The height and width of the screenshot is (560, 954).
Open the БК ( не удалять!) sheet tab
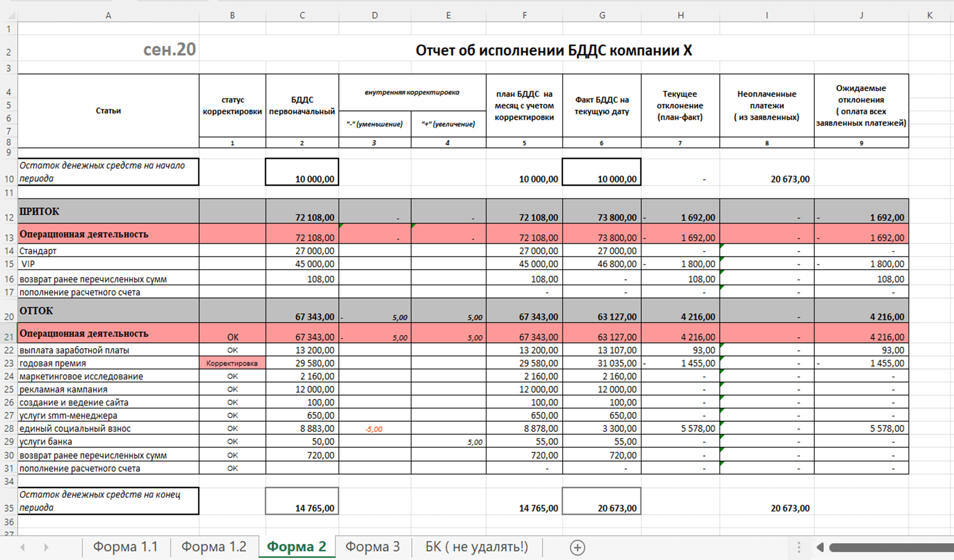[477, 547]
